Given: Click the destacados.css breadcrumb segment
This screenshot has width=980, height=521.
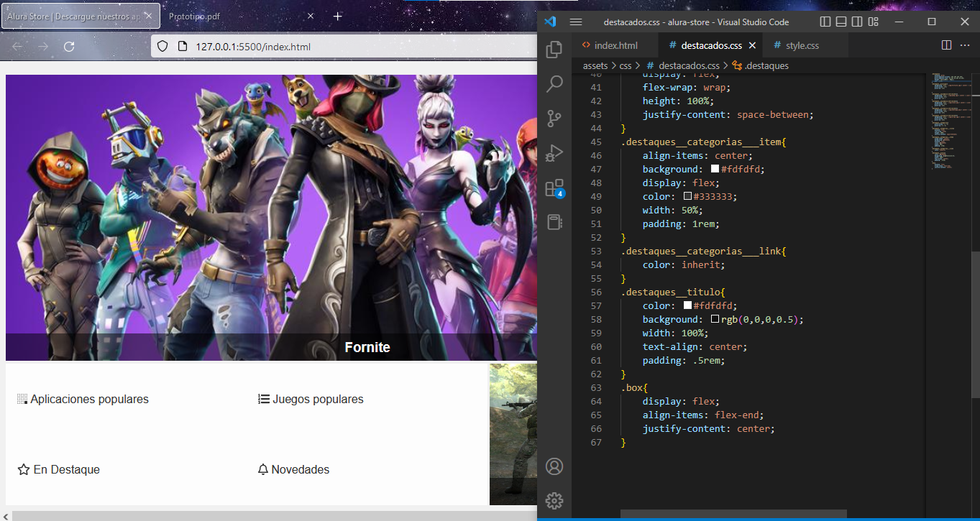Looking at the screenshot, I should (x=682, y=65).
